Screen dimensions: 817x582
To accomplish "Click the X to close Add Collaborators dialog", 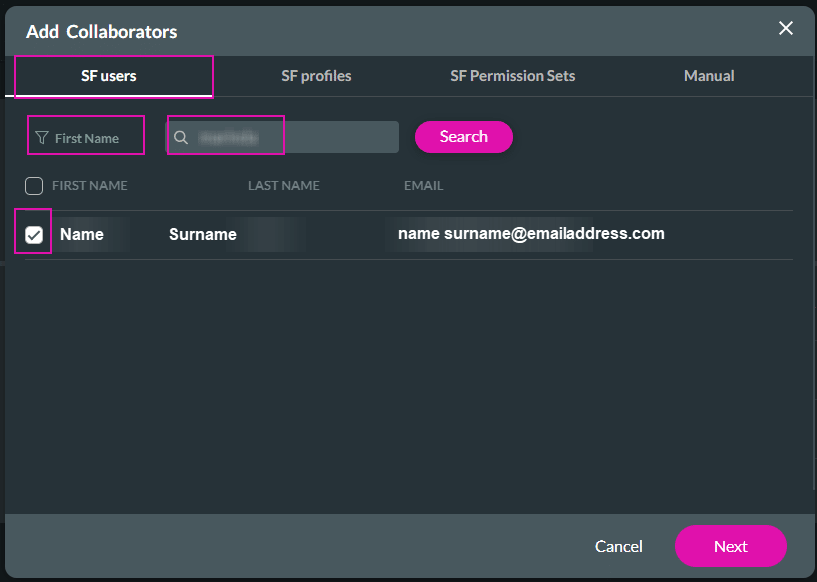I will [786, 28].
